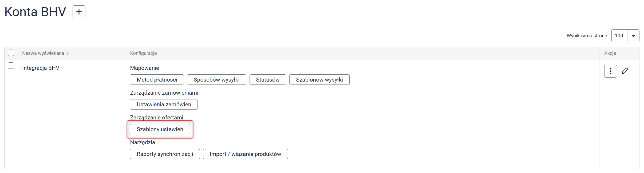Check the Integracja BHV row checkbox
The width and height of the screenshot is (644, 173).
(x=11, y=66)
